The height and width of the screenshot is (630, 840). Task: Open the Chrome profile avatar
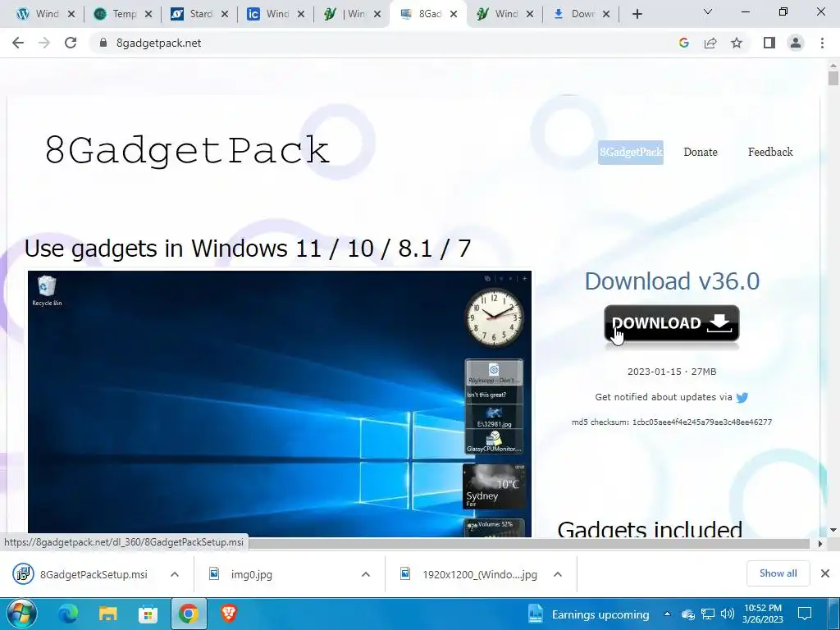(796, 43)
